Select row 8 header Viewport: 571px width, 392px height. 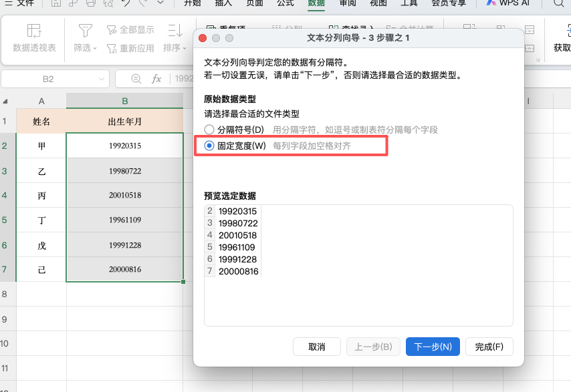click(x=8, y=294)
